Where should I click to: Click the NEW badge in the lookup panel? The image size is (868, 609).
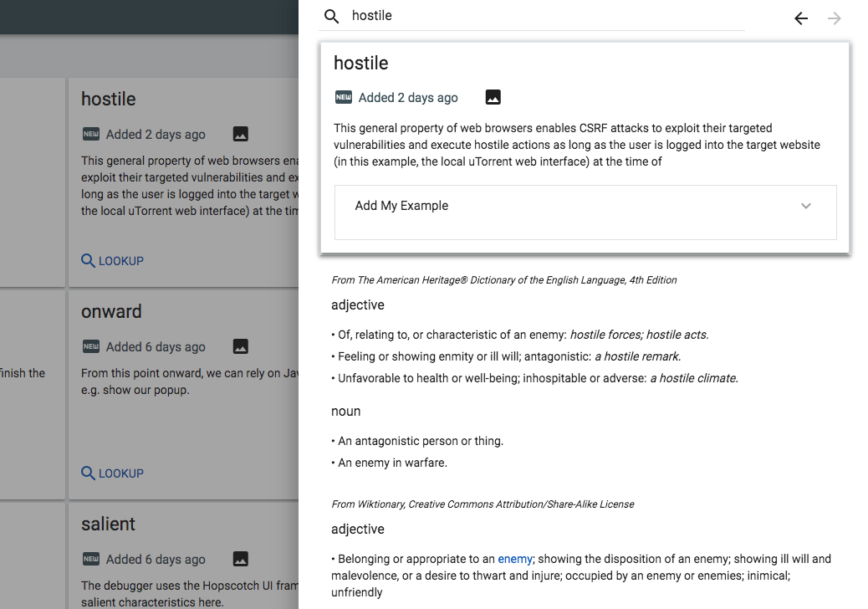tap(343, 97)
